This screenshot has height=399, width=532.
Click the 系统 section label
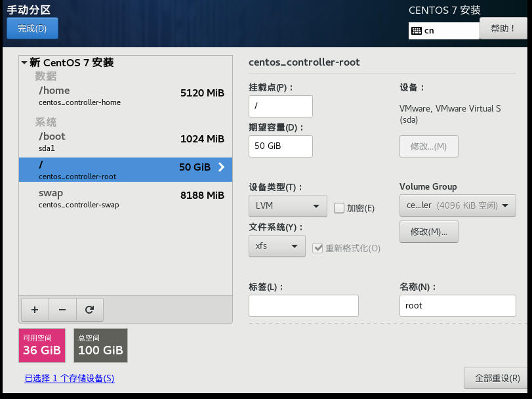coord(46,122)
